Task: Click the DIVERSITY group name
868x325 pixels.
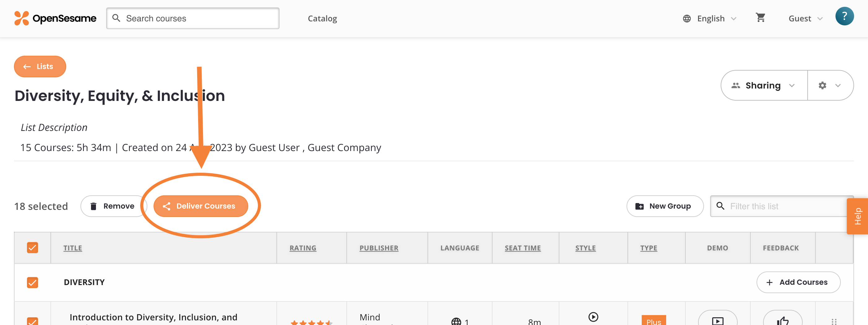Action: (84, 282)
